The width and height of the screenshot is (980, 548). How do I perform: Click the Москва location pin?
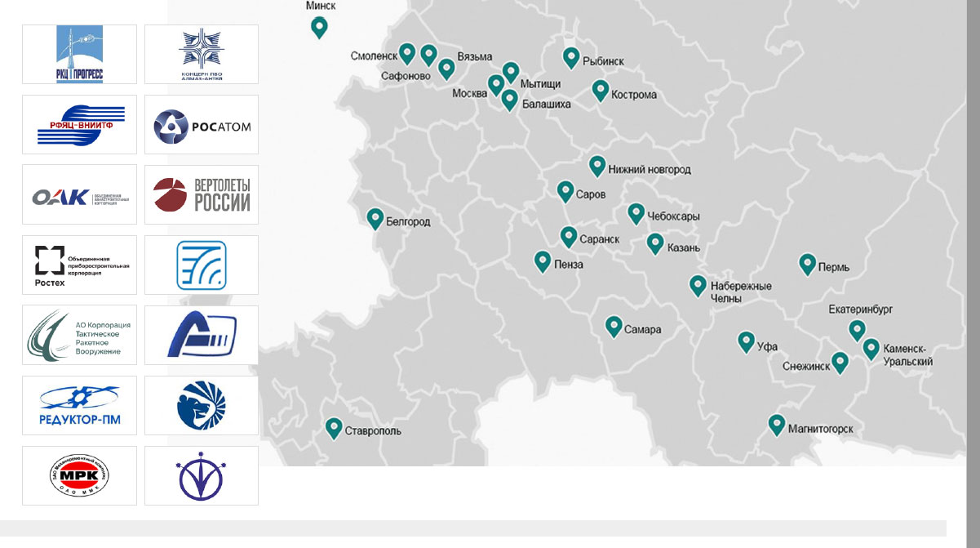tap(496, 85)
